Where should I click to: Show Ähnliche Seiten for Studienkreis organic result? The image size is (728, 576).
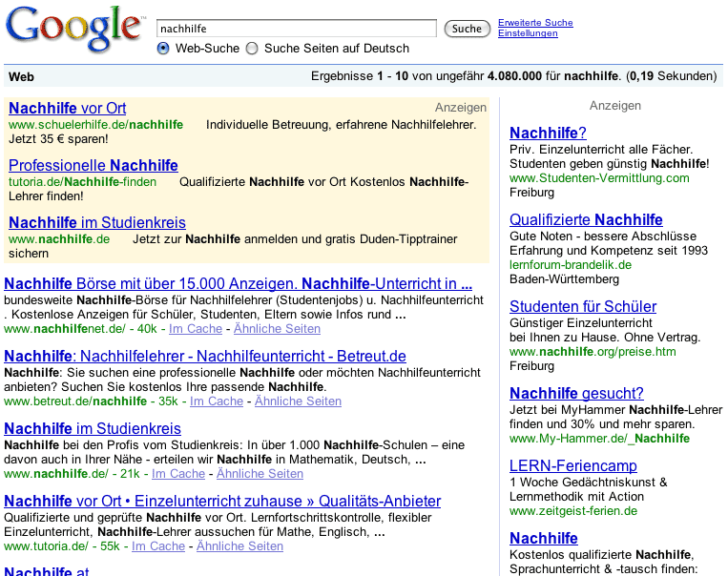[260, 474]
